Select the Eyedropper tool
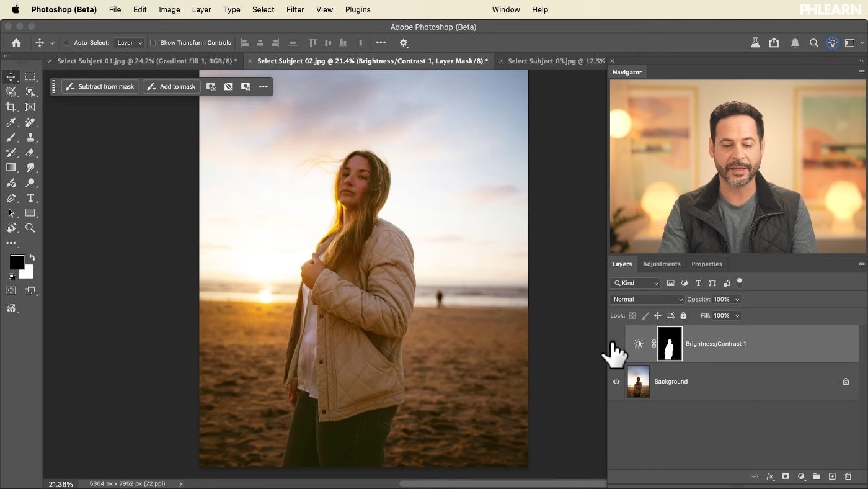The width and height of the screenshot is (868, 489). coord(11,122)
